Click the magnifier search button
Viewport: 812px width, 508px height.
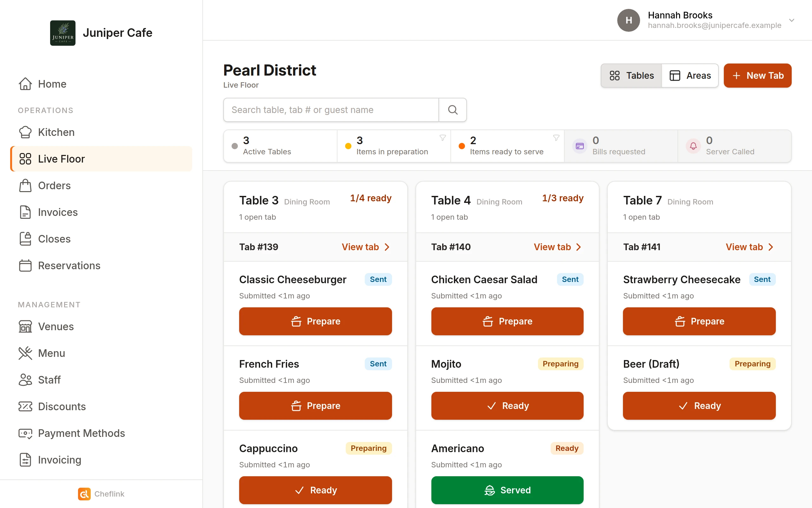453,110
